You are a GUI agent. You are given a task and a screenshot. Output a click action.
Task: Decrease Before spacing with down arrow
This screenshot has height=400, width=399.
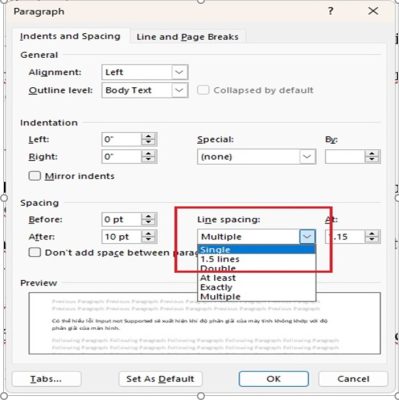148,223
